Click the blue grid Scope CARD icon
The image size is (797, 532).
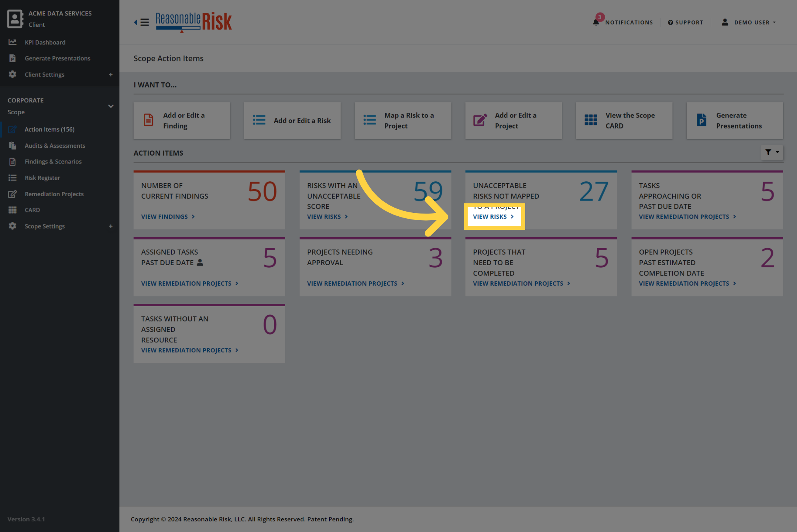(591, 120)
